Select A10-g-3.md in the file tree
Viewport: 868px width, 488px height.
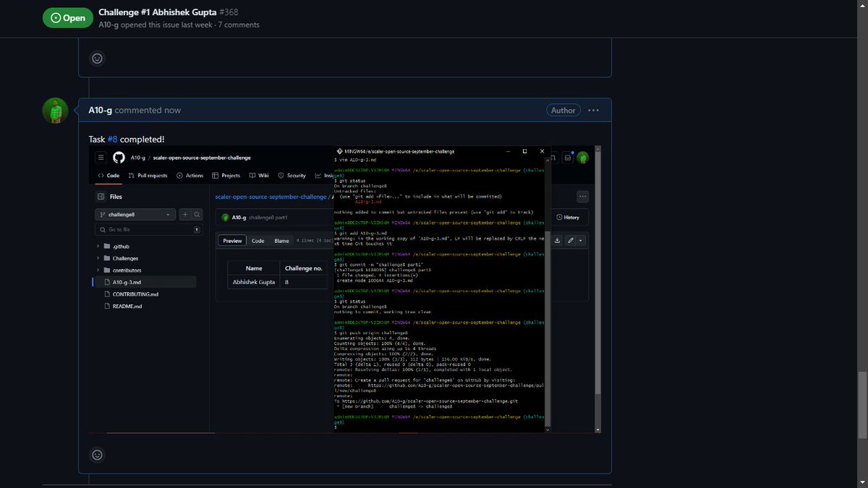(145, 282)
